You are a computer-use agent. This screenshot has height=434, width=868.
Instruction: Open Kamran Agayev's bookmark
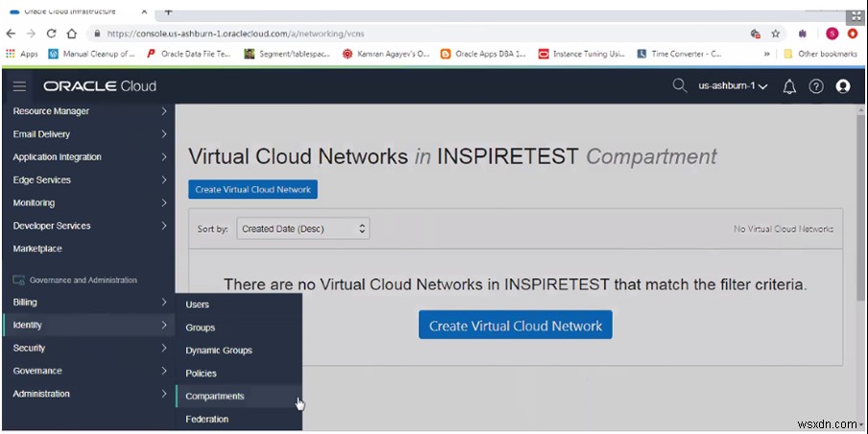tap(386, 54)
